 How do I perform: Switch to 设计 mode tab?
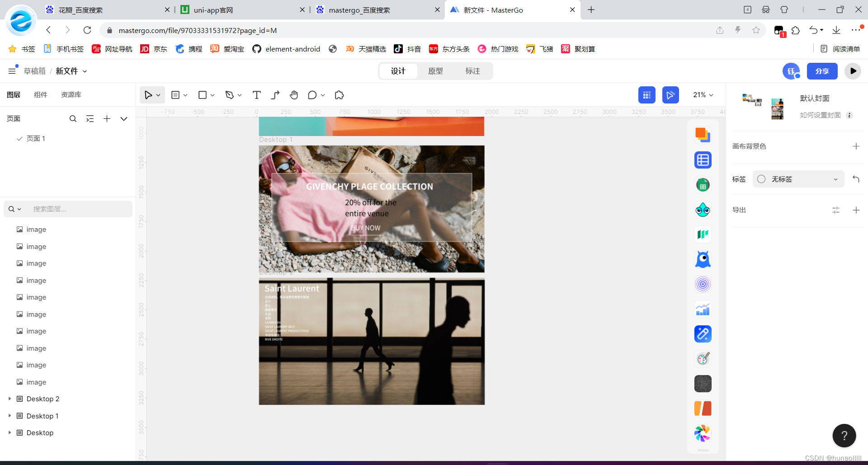coord(398,71)
